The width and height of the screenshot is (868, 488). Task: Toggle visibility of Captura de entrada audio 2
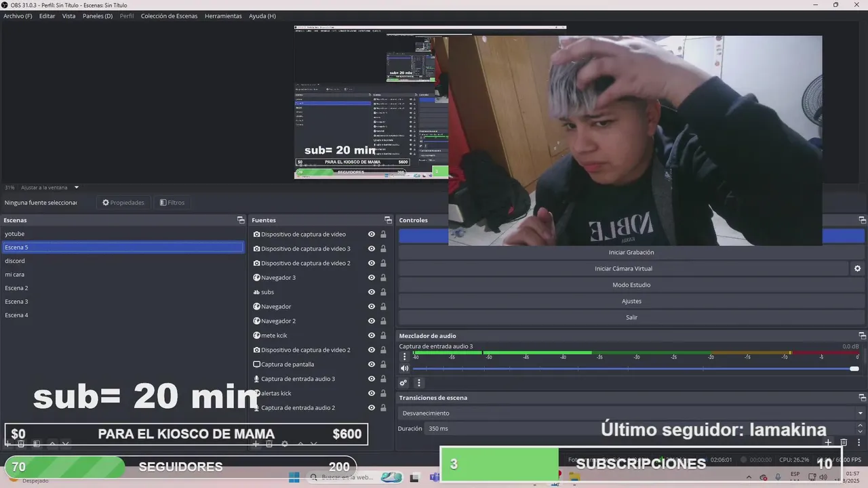click(x=372, y=408)
